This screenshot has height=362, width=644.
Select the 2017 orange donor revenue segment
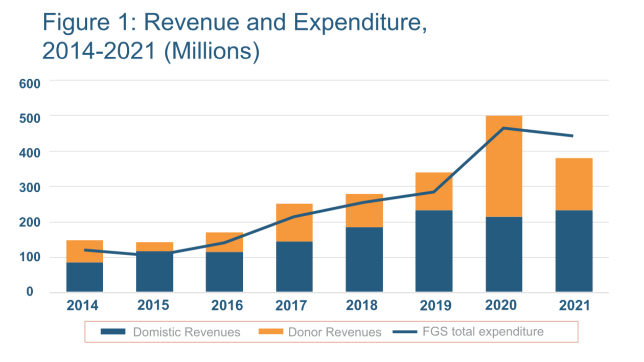coord(294,223)
